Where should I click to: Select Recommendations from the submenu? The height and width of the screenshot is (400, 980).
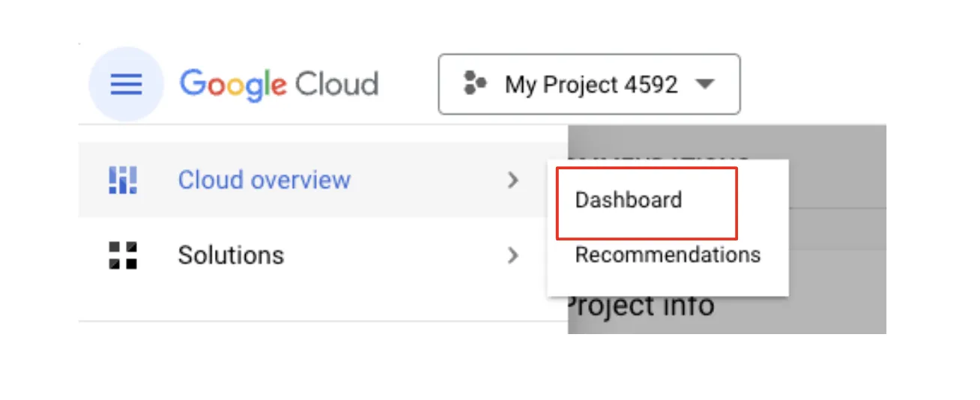[x=668, y=255]
